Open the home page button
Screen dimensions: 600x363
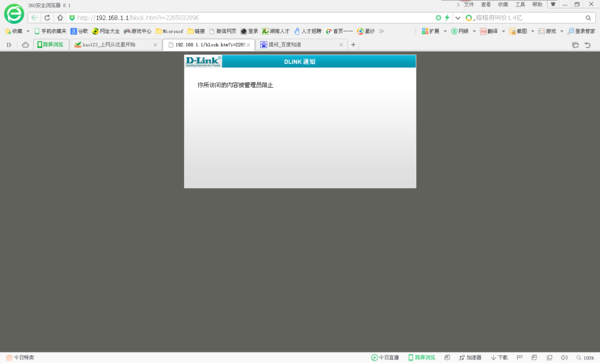point(60,18)
